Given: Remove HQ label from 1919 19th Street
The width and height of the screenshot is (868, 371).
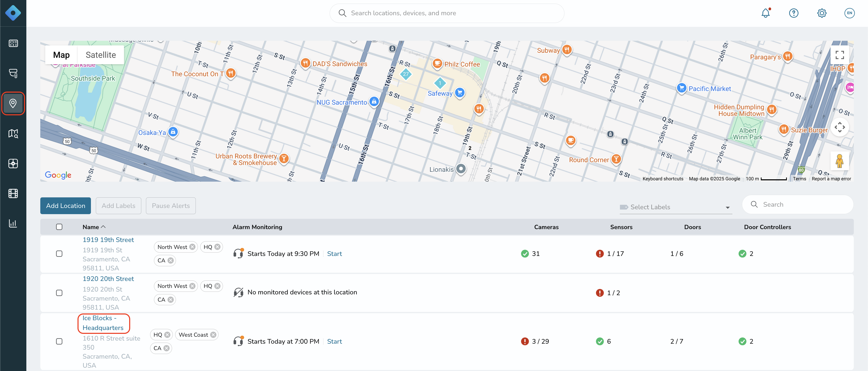Looking at the screenshot, I should (217, 247).
